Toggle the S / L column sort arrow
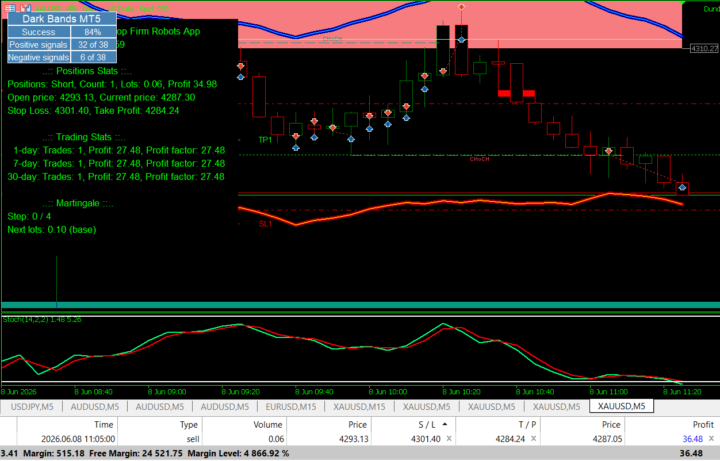The width and height of the screenshot is (720, 461). coord(444,424)
